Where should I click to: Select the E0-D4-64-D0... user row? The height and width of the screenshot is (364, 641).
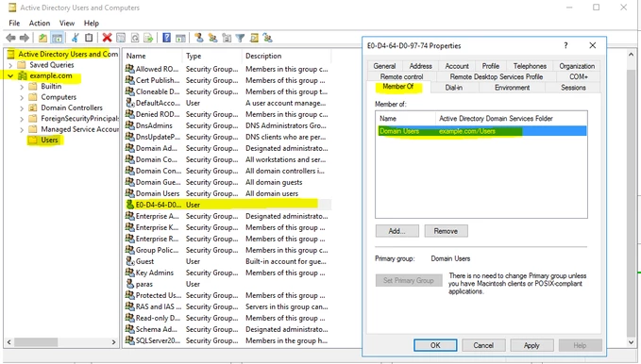[228, 205]
